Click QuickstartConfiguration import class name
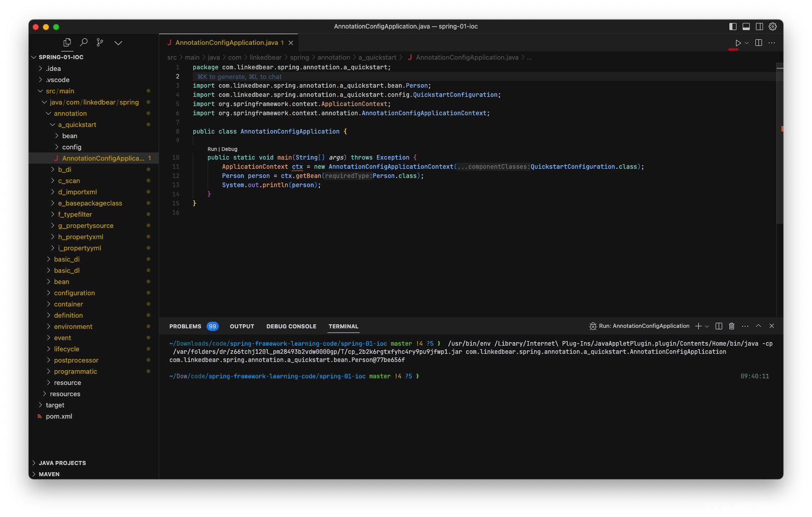 tap(455, 95)
